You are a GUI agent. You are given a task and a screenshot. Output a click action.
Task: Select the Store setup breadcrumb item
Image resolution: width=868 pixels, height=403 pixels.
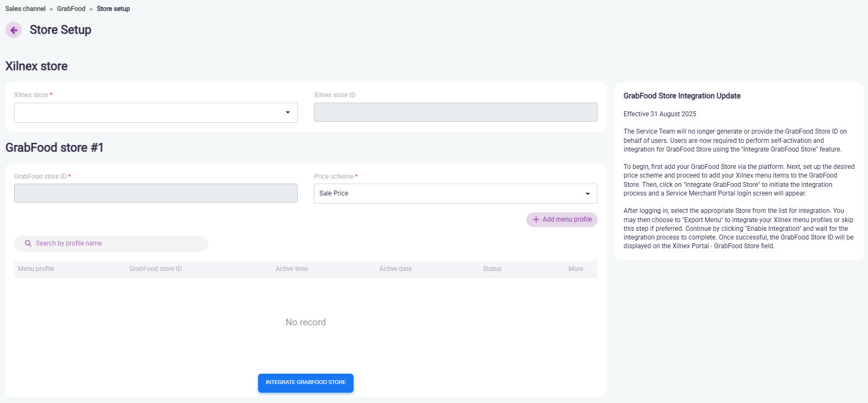[x=113, y=9]
